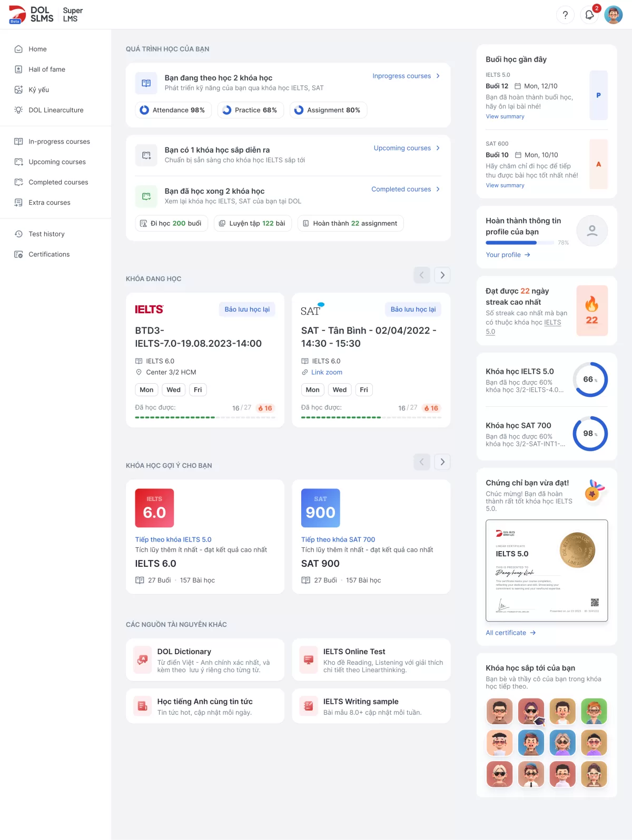Click the Practice 68% chip
This screenshot has height=840, width=632.
pos(251,110)
